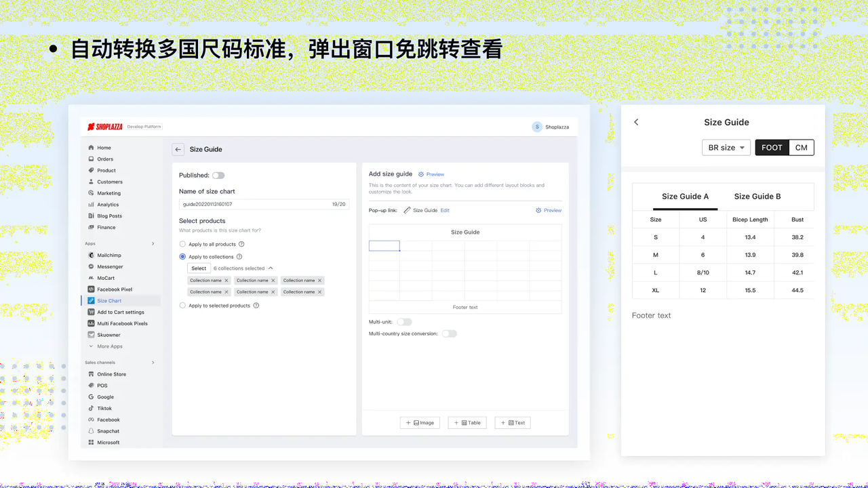868x488 pixels.
Task: Open Home from the sidebar
Action: (103, 148)
